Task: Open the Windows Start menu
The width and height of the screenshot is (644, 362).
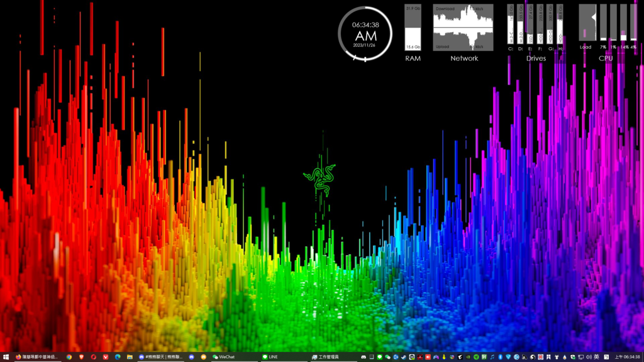Action: point(6,357)
